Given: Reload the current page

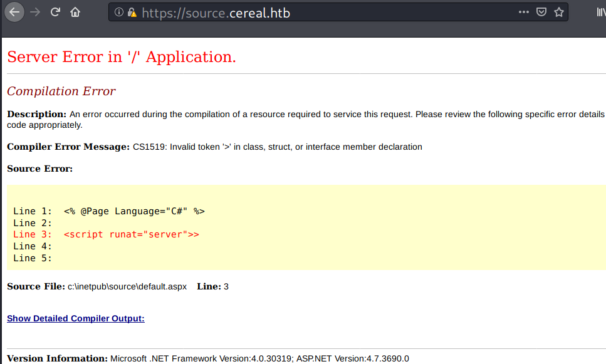Looking at the screenshot, I should [55, 12].
